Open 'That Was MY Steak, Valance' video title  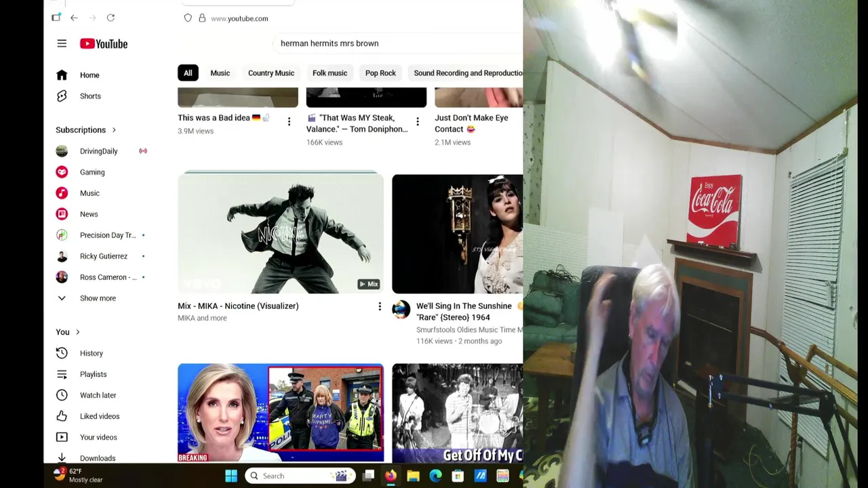point(357,123)
